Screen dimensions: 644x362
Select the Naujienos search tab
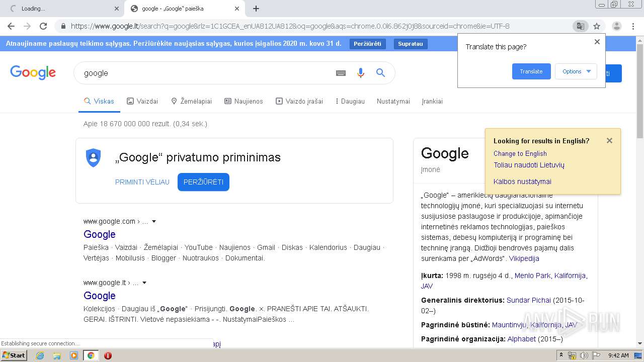[244, 101]
